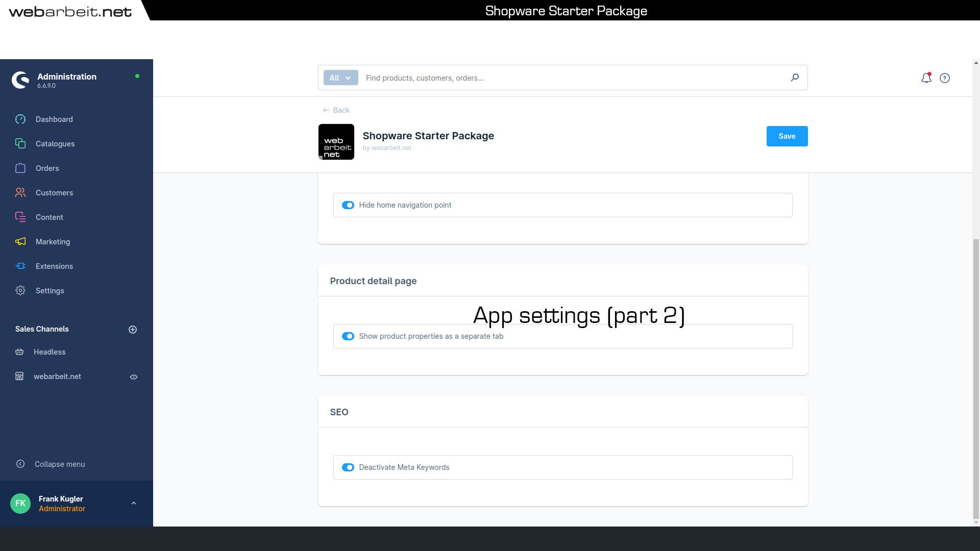Open Marketing menu item
Viewport: 980px width, 551px height.
[53, 242]
